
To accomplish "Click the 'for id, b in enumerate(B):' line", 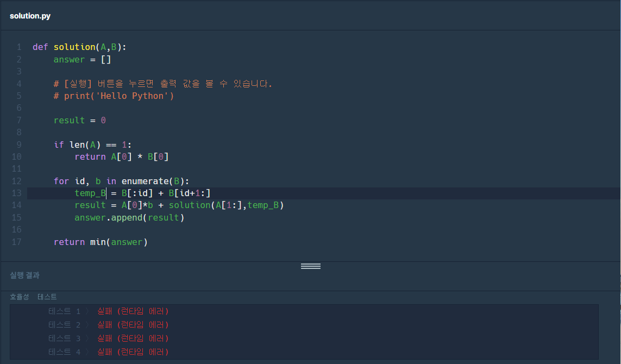I will 122,181.
